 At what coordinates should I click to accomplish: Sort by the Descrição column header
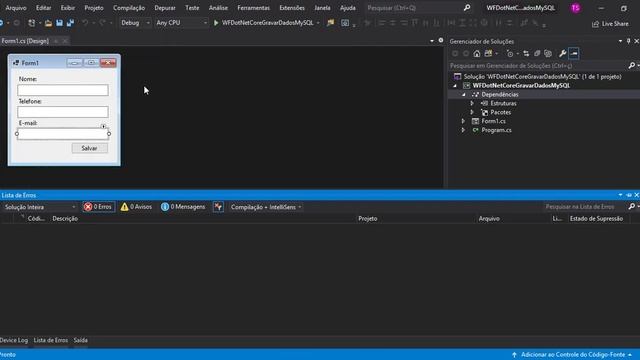tap(65, 219)
